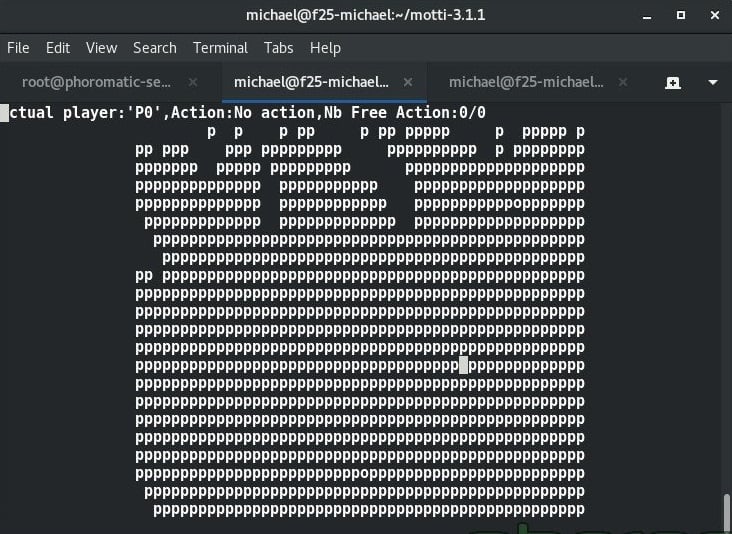Expand the tab list dropdown arrow
The image size is (732, 534).
click(713, 82)
